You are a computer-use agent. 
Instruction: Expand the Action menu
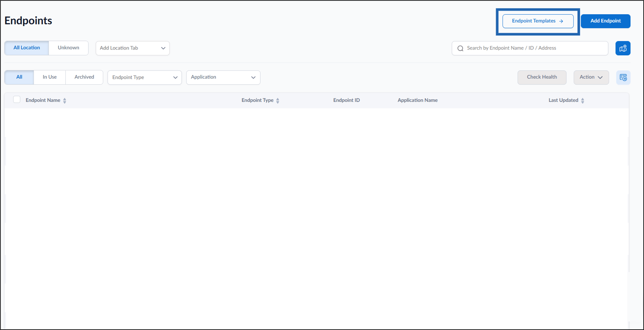(591, 77)
